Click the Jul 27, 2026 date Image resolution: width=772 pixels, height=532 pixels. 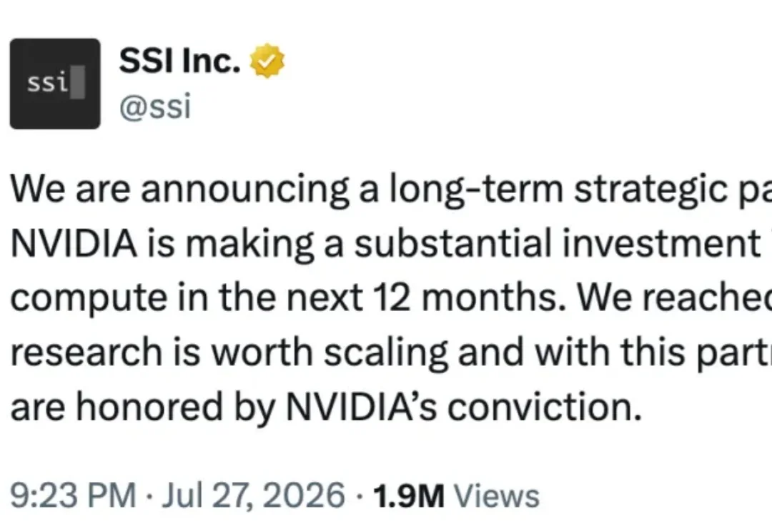point(253,495)
